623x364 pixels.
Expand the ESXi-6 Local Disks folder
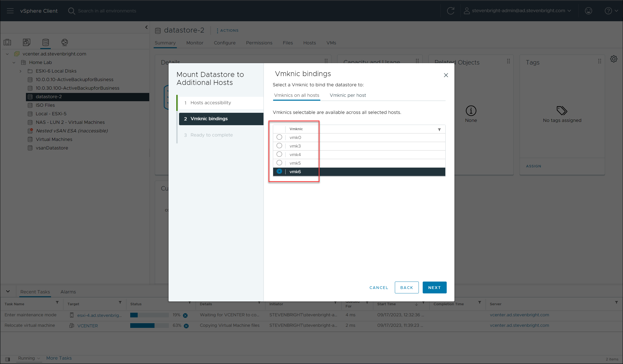pyautogui.click(x=20, y=71)
